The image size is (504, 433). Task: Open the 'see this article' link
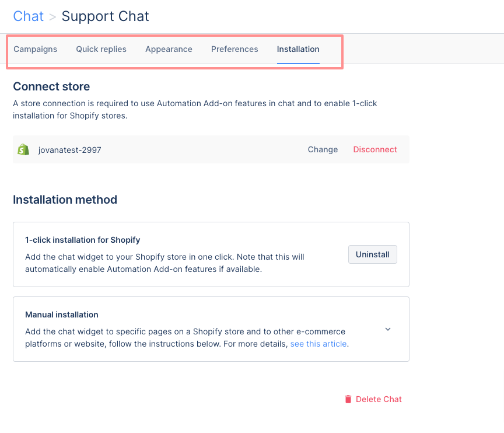[318, 344]
